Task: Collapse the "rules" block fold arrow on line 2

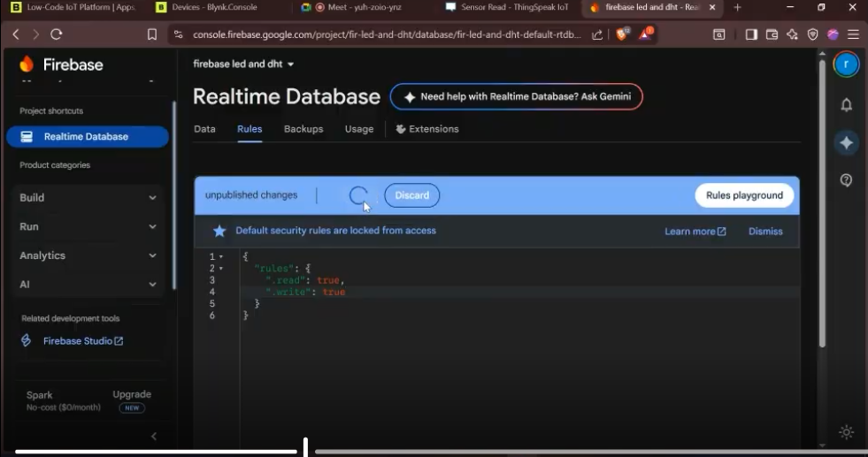Action: [221, 269]
